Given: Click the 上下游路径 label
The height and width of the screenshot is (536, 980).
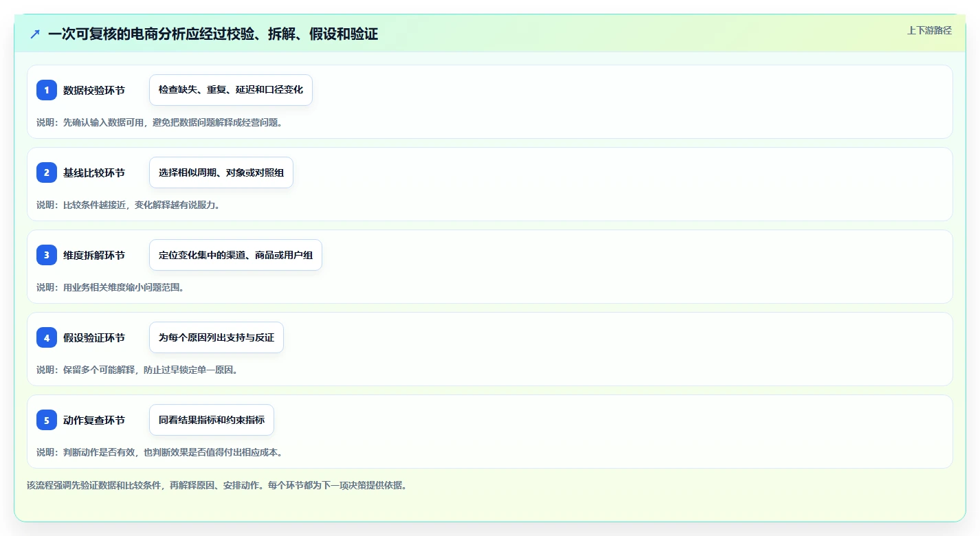Looking at the screenshot, I should (x=929, y=30).
